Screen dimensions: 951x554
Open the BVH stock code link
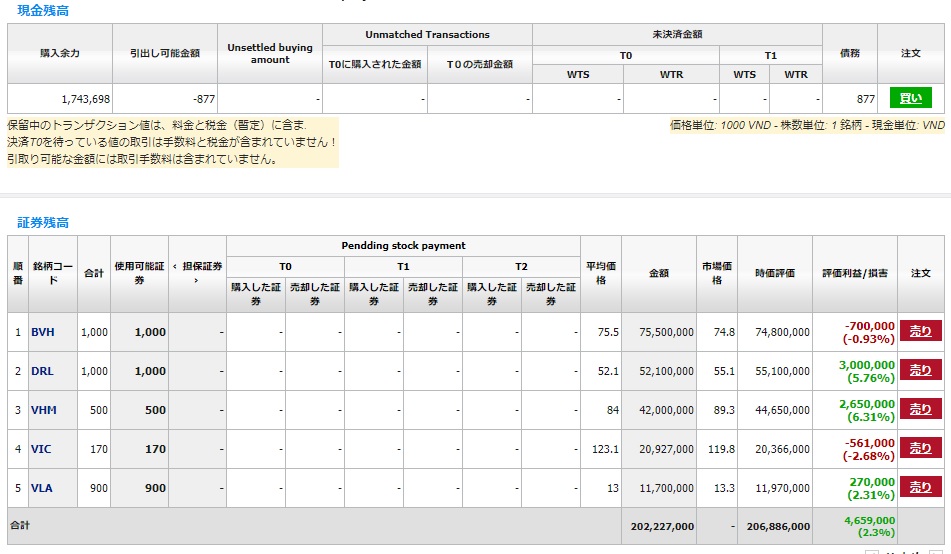coord(42,332)
